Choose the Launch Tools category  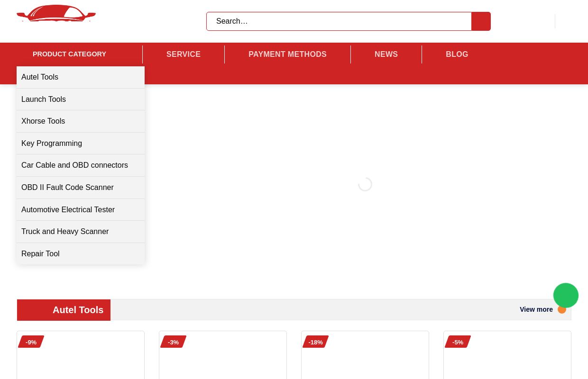(x=81, y=99)
